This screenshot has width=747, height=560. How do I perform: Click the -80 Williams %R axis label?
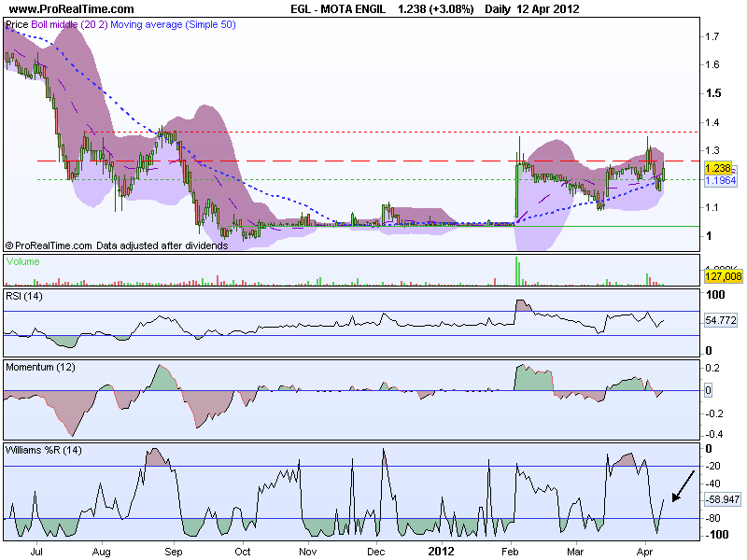(712, 518)
